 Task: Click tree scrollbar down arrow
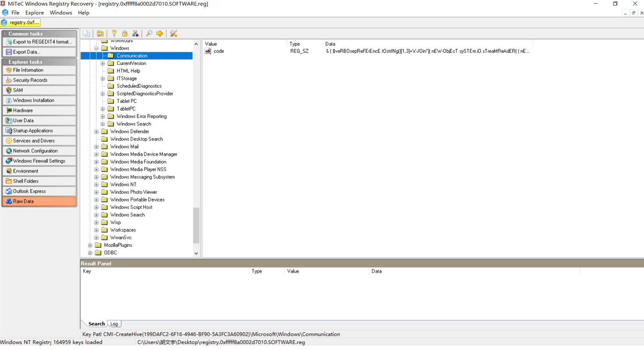click(x=196, y=253)
